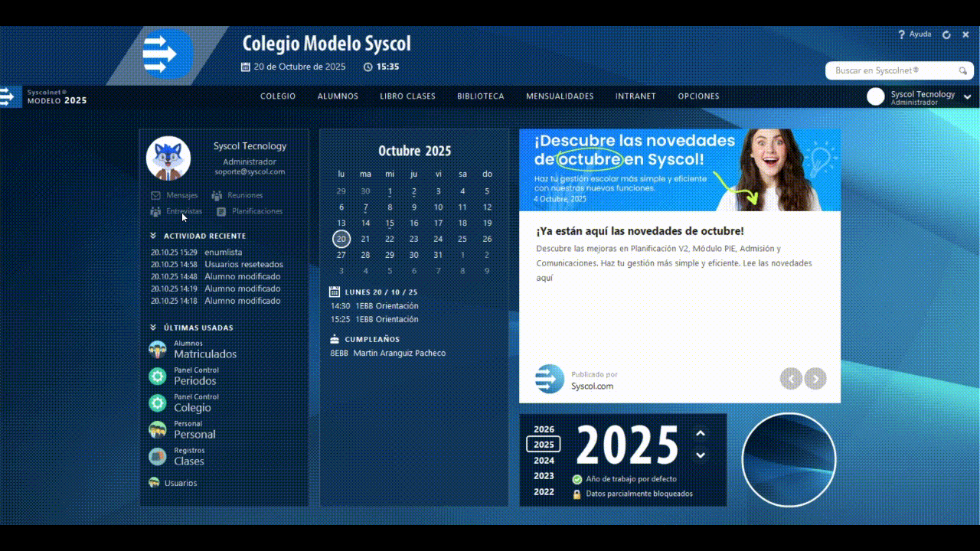Click the calendar icon beside LUNES 20 / 10 / 25

coord(335,292)
